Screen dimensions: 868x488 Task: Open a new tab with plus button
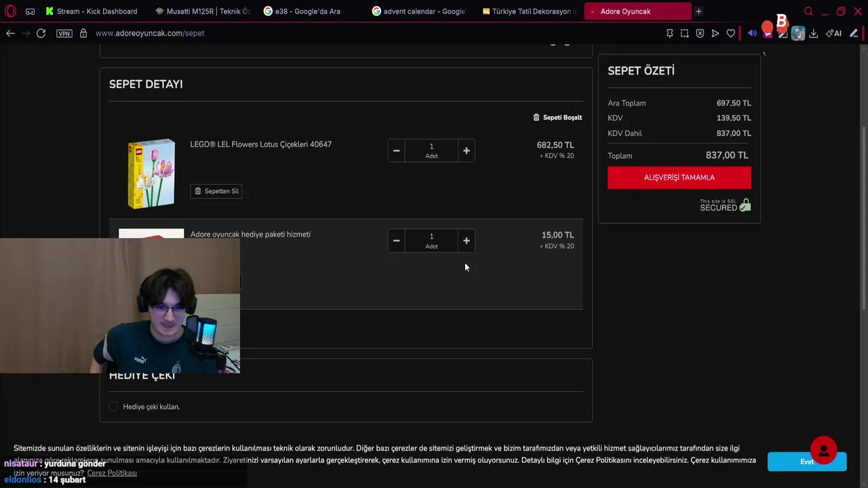[x=698, y=12]
